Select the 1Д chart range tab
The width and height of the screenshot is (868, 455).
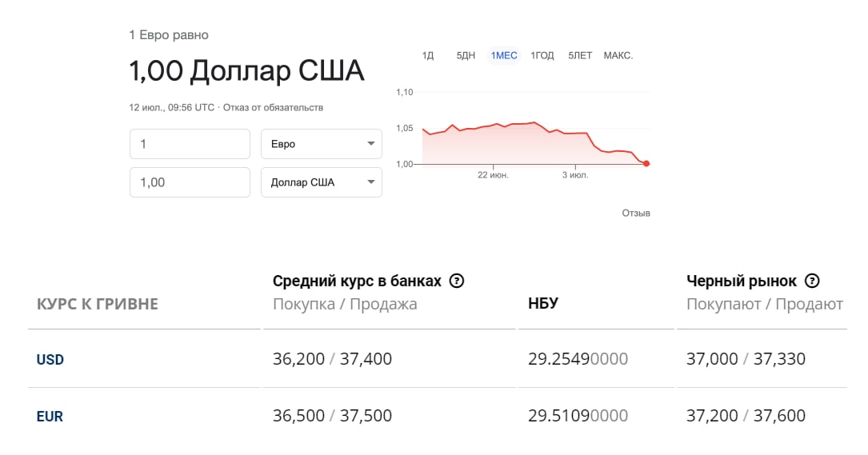pos(428,56)
